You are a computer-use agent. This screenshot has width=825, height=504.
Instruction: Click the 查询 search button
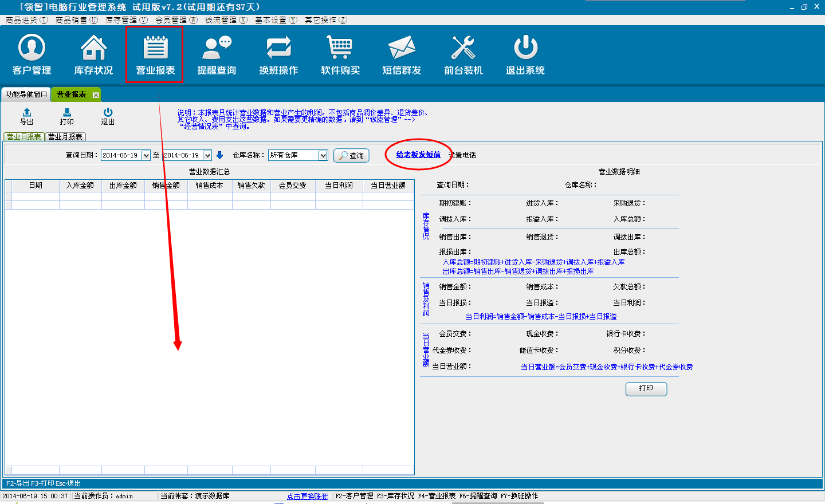[x=351, y=156]
